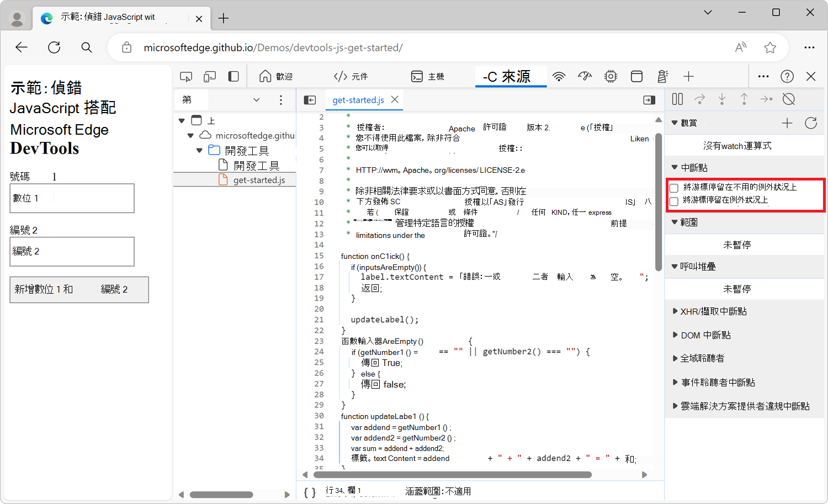The height and width of the screenshot is (504, 828).
Task: Open the tool icon beside the plus button
Action: (662, 76)
